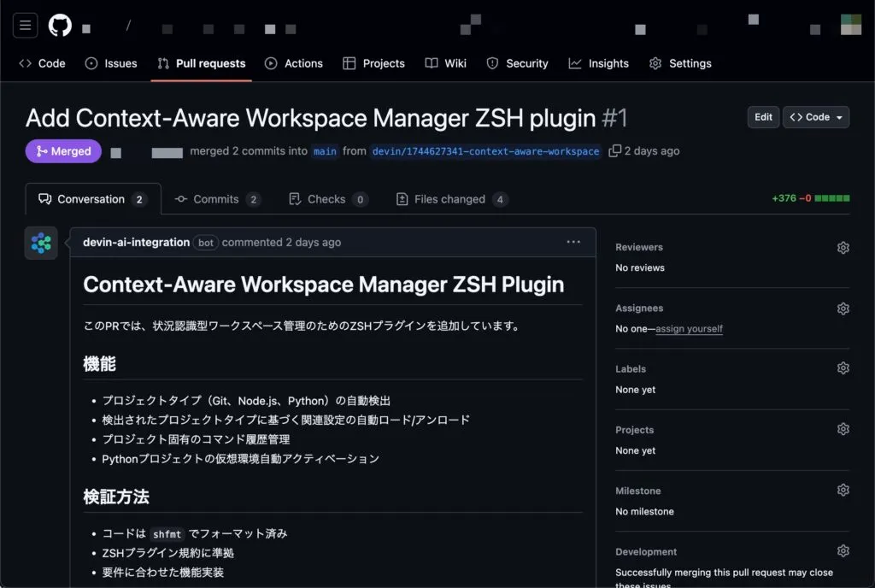Image resolution: width=875 pixels, height=588 pixels.
Task: Open the devin/1744627341-context-aware-workspace branch link
Action: coord(485,151)
